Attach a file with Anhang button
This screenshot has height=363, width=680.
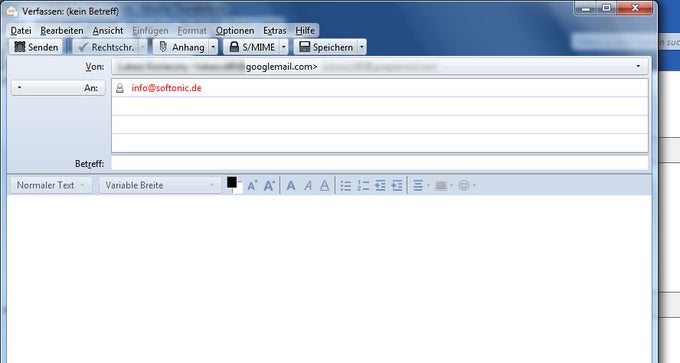pos(181,47)
